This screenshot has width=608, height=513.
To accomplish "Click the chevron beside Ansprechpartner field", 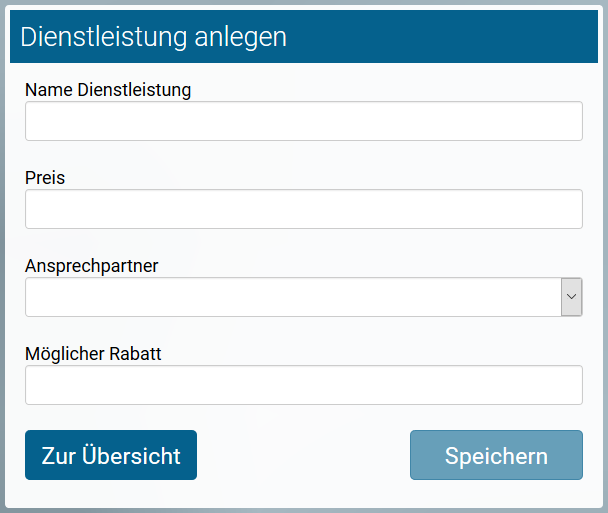I will 571,297.
